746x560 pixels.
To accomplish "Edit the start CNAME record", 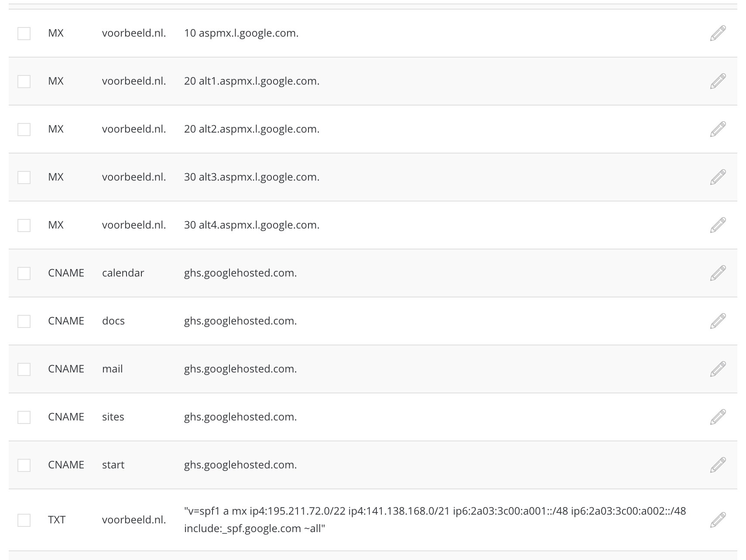I will [717, 464].
